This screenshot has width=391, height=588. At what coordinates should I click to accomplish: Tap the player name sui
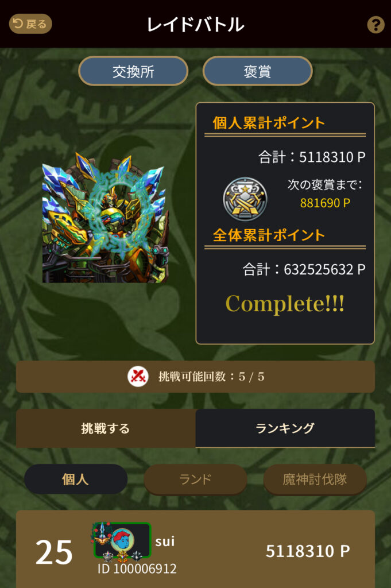coord(165,541)
